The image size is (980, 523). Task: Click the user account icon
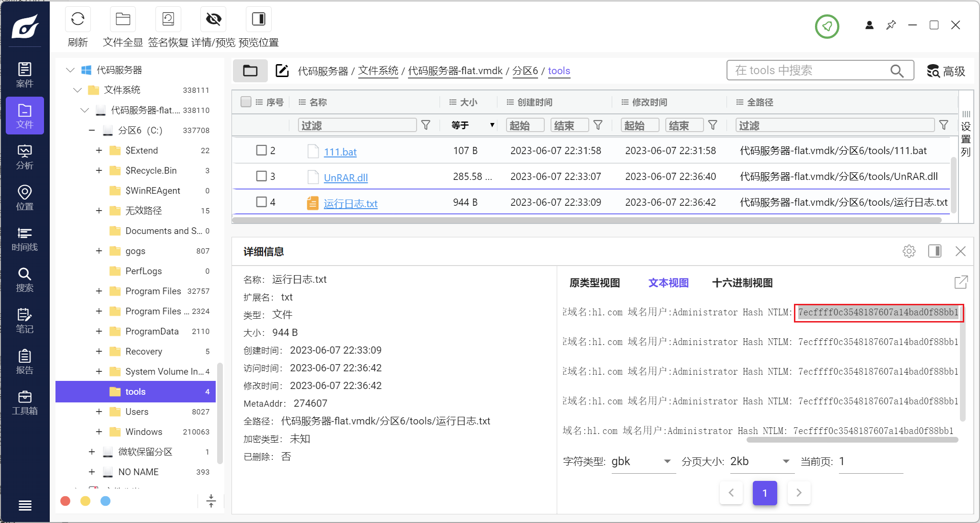click(x=870, y=25)
